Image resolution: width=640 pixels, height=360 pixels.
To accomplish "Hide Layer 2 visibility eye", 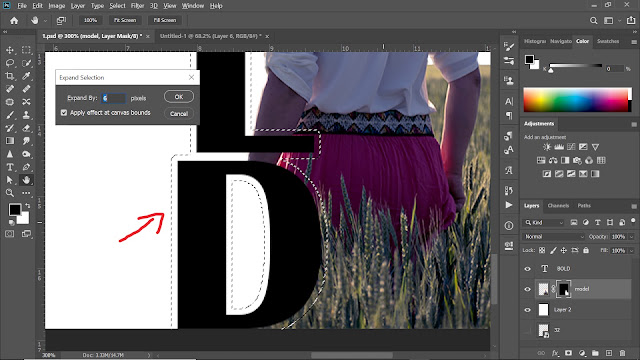I will 527,310.
